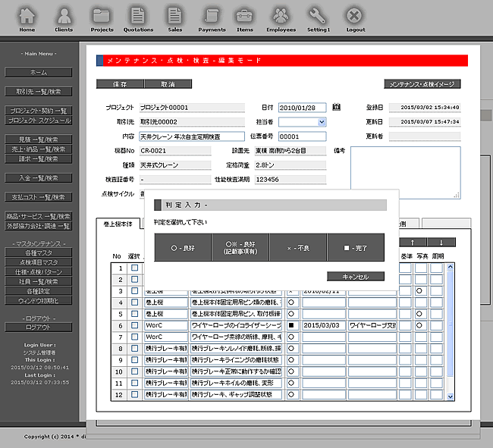Open 請求 一覧/検索 menu item
The width and height of the screenshot is (493, 448).
coord(39,159)
